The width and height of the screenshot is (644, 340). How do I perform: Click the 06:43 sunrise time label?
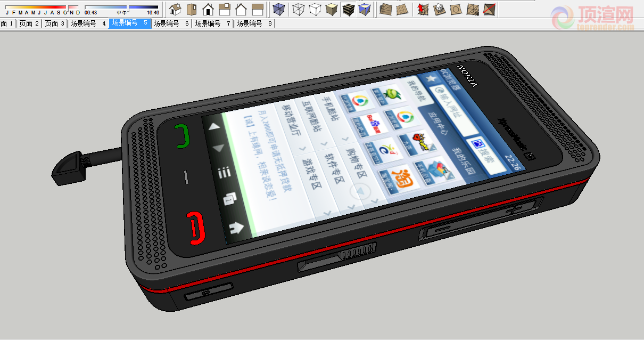91,12
